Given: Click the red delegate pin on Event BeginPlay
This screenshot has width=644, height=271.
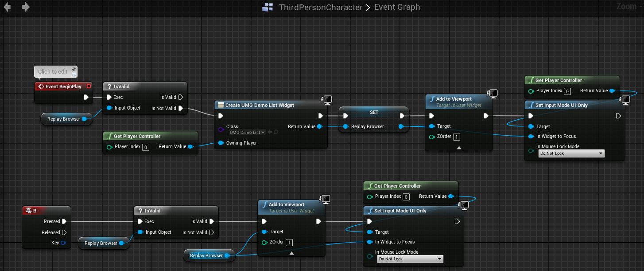Looking at the screenshot, I should (x=89, y=86).
